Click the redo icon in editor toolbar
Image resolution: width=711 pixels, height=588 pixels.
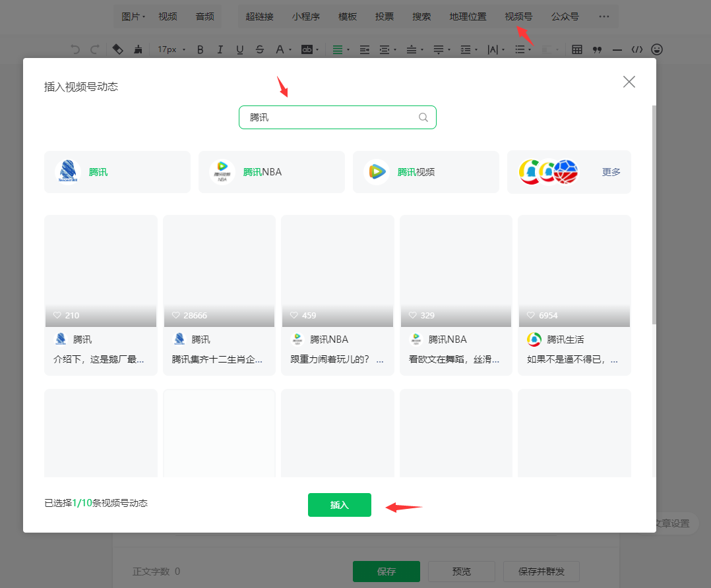pos(95,49)
